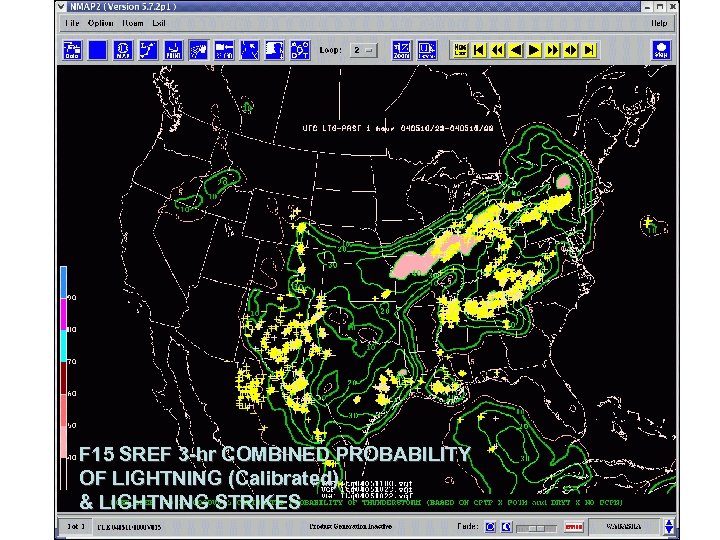Screen dimensions: 720x540
Task: Click the lightning past 1 hour title text
Action: click(398, 128)
